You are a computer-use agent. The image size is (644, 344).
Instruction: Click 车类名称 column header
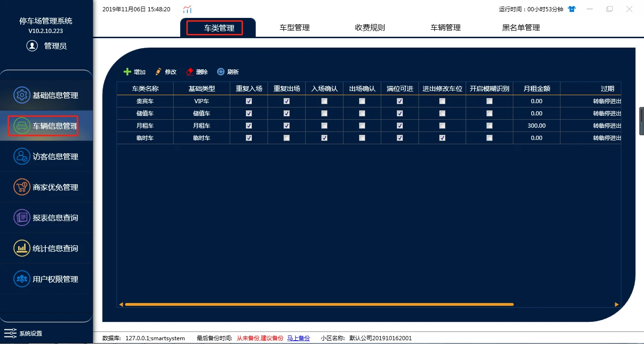pos(145,89)
